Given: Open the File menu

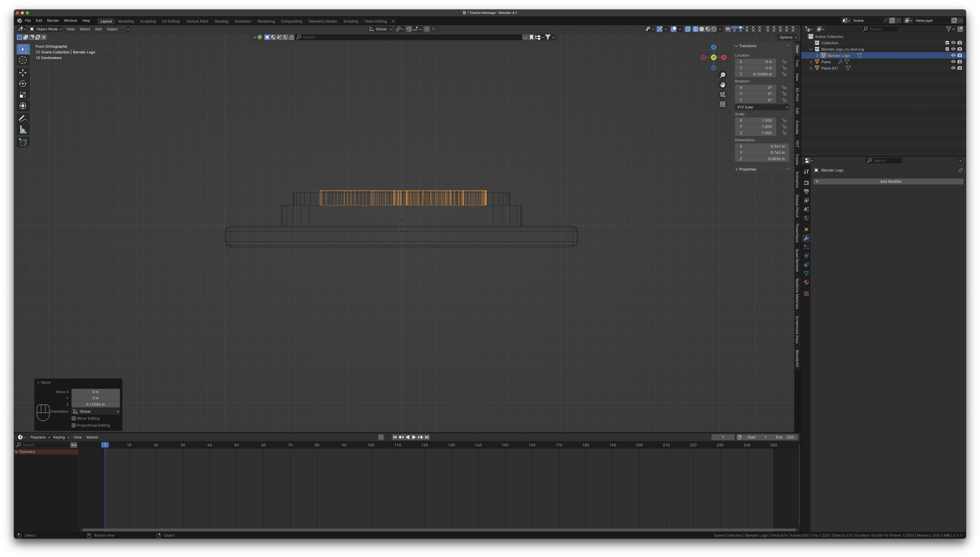Looking at the screenshot, I should 28,21.
